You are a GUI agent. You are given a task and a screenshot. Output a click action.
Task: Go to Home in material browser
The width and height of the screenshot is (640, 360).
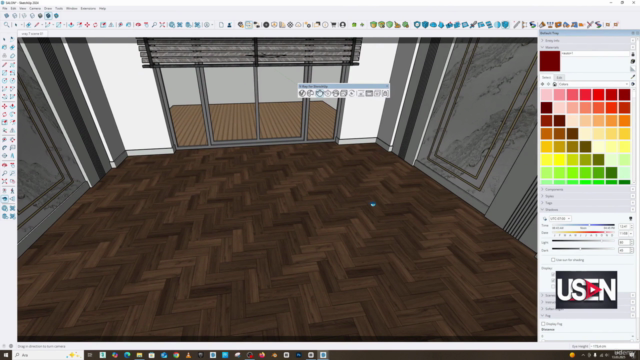[x=555, y=84]
